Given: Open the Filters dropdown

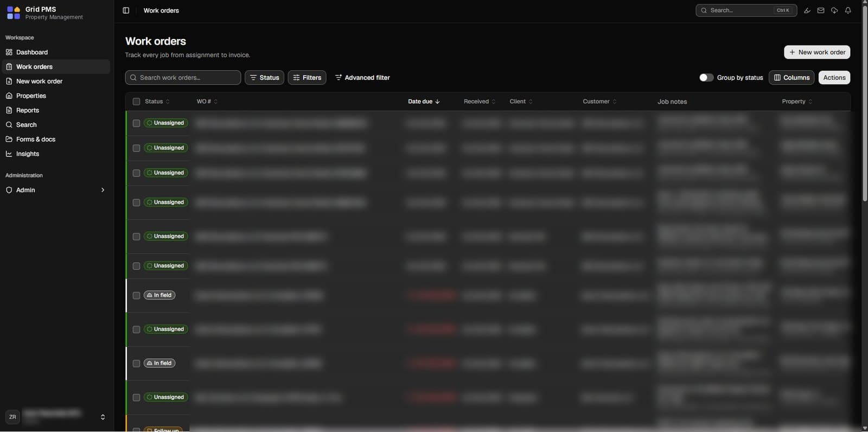Looking at the screenshot, I should [x=307, y=78].
